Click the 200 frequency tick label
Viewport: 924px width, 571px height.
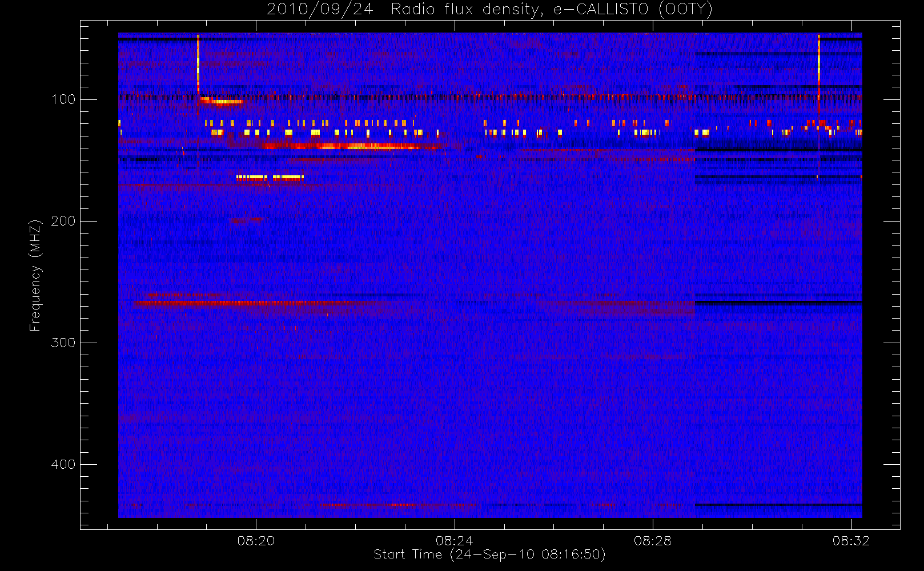(x=63, y=221)
